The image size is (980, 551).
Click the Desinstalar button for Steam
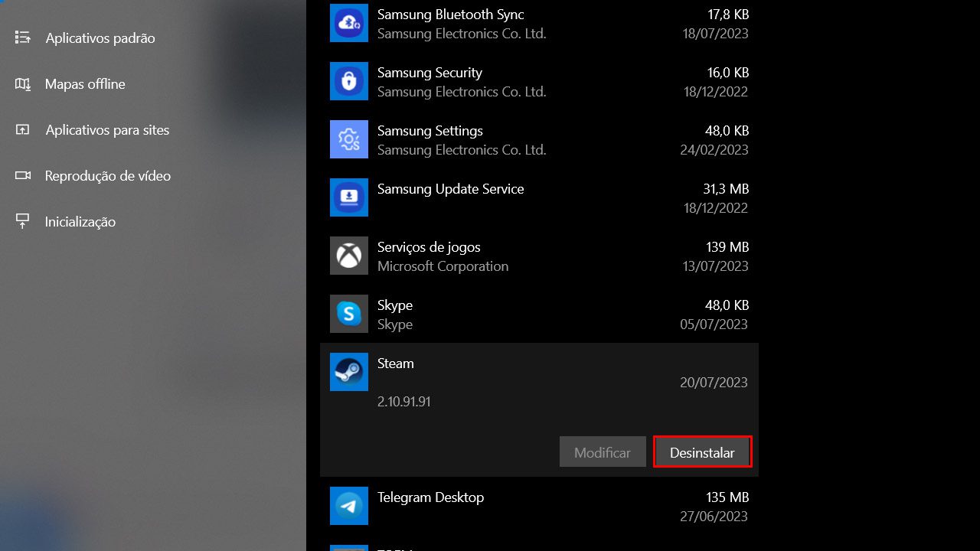702,452
